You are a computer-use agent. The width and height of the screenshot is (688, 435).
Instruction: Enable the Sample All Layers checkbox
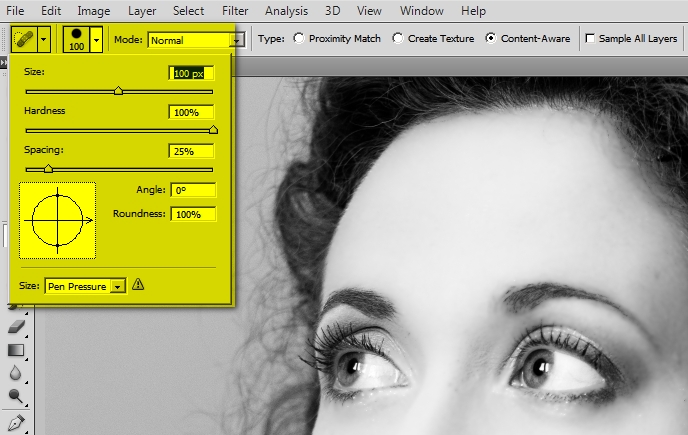click(590, 39)
